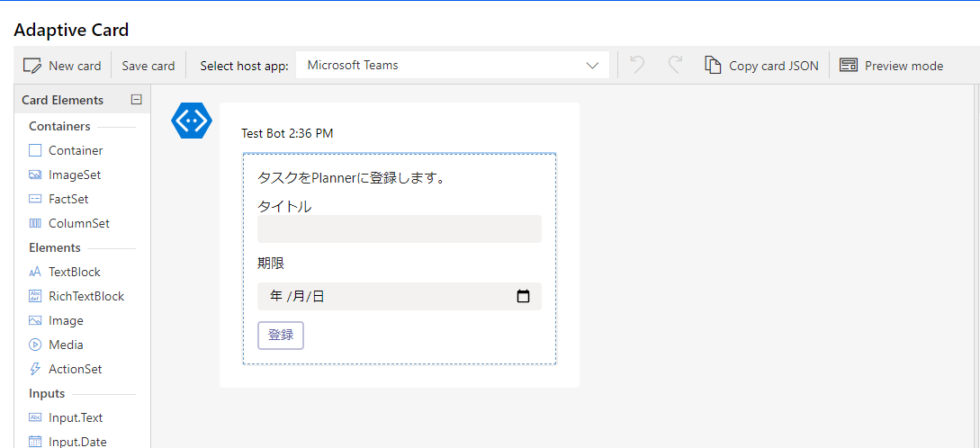Image resolution: width=980 pixels, height=448 pixels.
Task: Open the Select host app dropdown
Action: coord(453,65)
